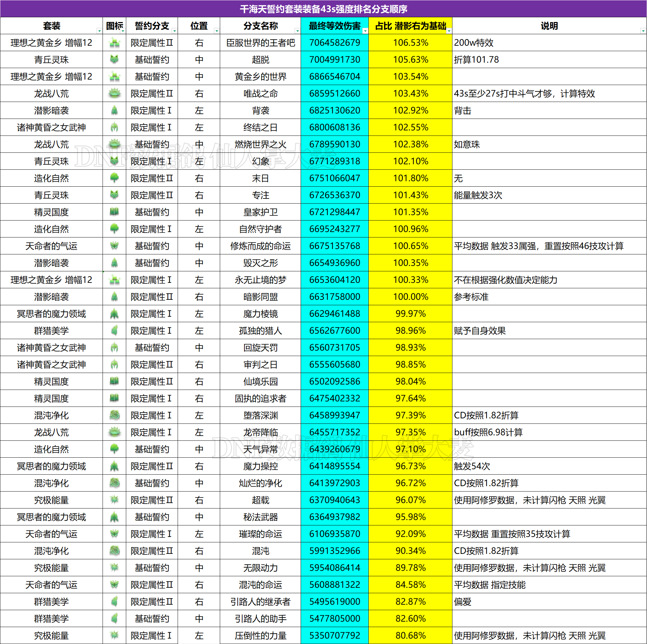This screenshot has height=644, width=647.
Task: Click the purple title banner at top
Action: (323, 9)
